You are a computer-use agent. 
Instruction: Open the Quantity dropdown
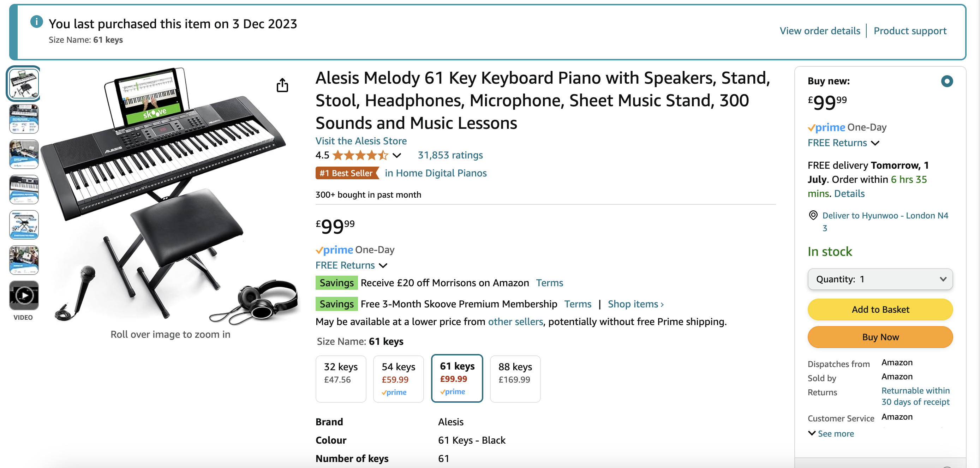click(880, 279)
